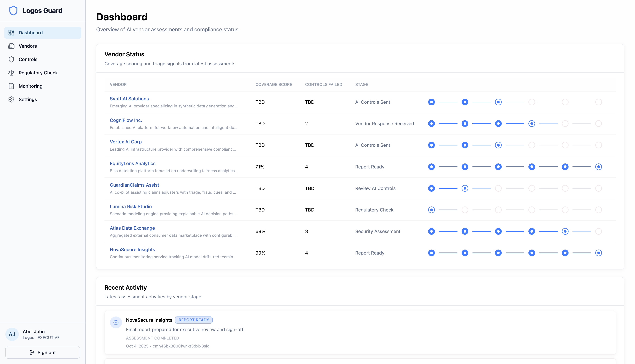The width and height of the screenshot is (635, 364).
Task: Click the Dashboard grid icon in sidebar
Action: coord(11,33)
